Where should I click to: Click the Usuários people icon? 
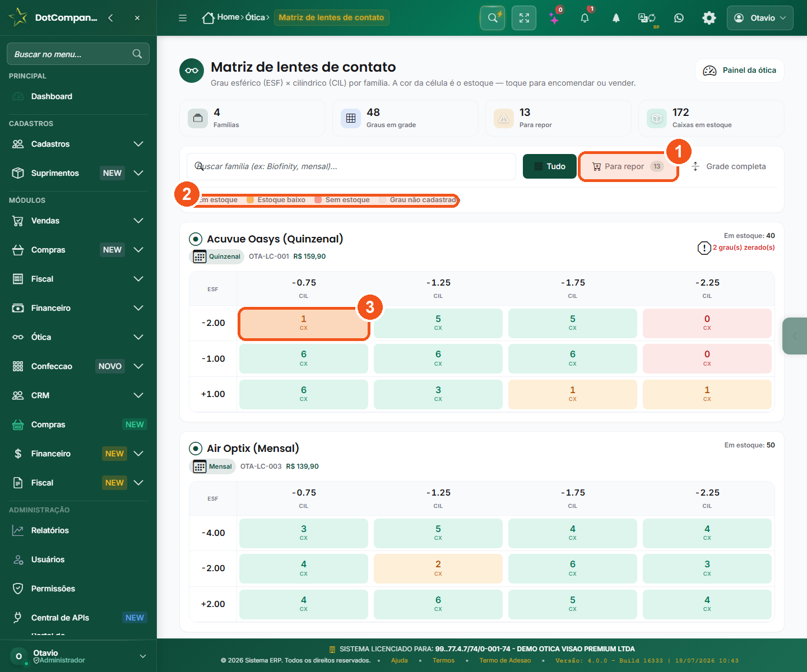click(18, 559)
